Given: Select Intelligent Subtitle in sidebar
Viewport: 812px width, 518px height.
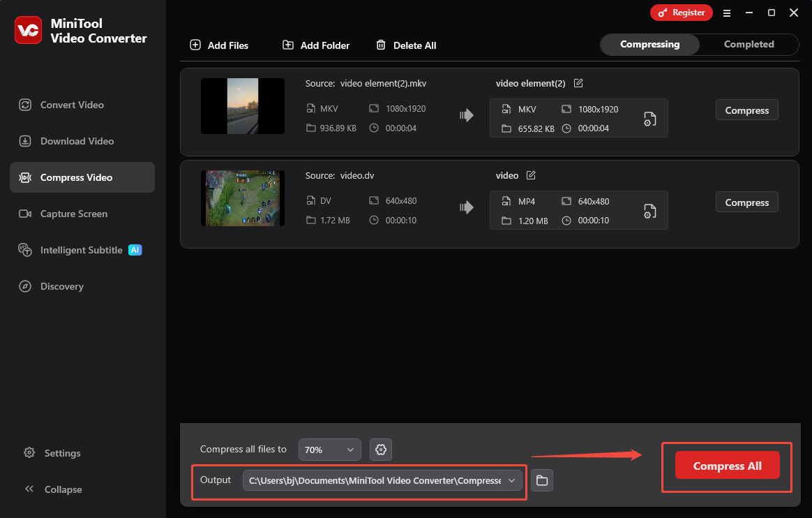Looking at the screenshot, I should point(81,250).
